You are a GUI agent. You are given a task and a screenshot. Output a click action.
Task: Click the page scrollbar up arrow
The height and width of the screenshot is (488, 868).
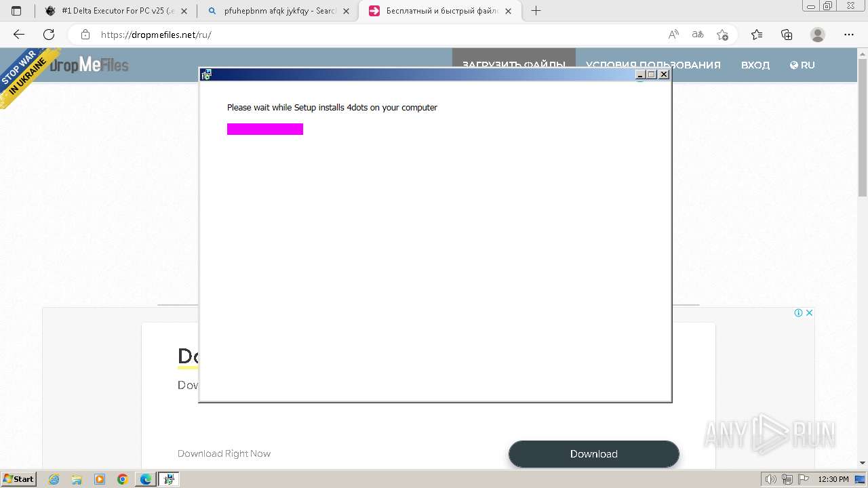click(x=863, y=54)
